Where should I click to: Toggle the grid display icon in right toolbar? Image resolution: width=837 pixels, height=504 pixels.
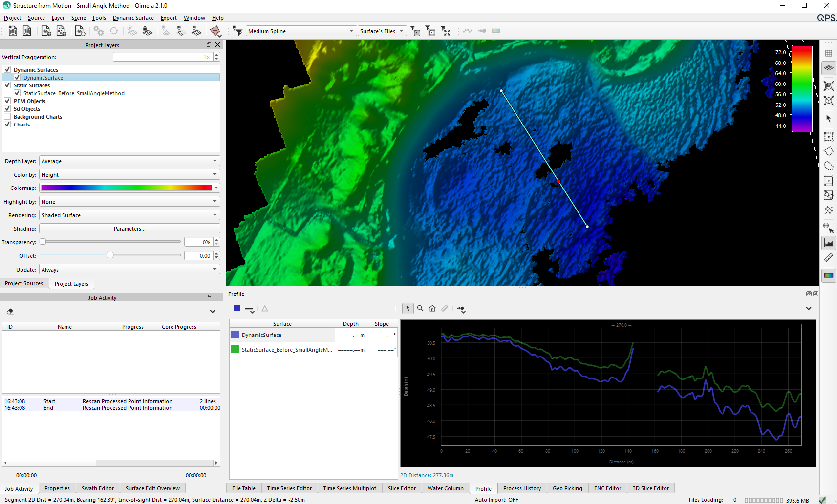point(829,53)
